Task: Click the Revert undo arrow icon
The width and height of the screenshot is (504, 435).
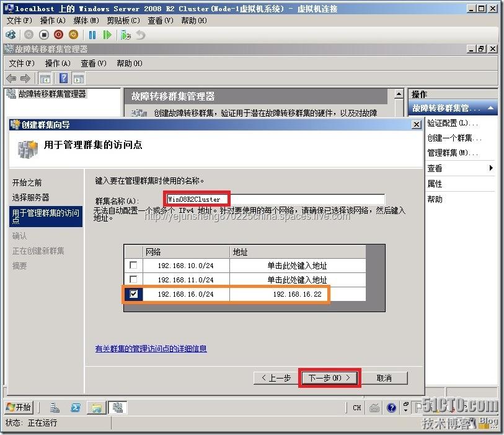Action: [x=141, y=35]
